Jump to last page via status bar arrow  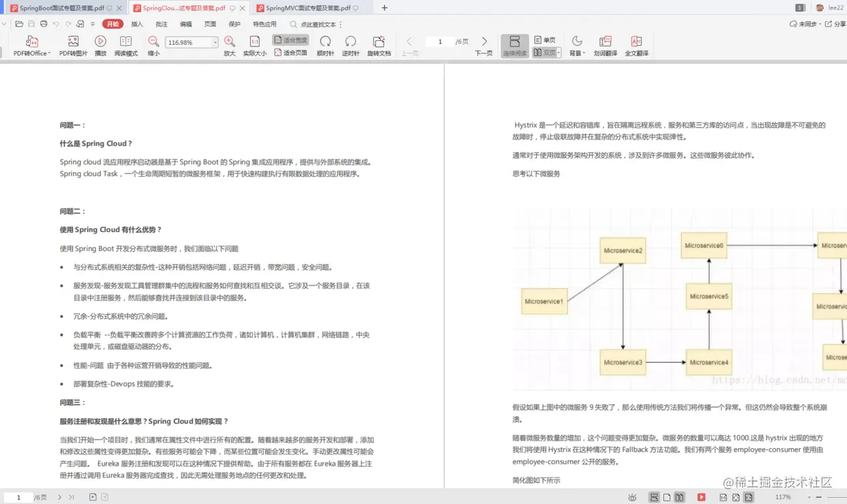72,497
